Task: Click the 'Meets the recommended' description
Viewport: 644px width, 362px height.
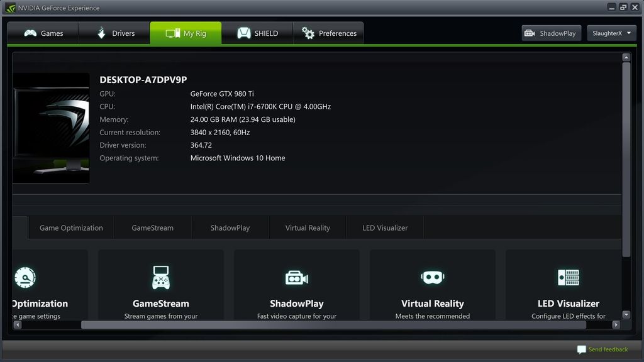Action: pos(433,316)
